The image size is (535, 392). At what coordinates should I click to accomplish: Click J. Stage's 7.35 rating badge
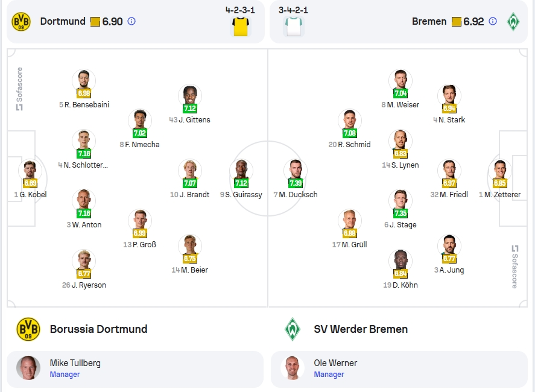pos(400,213)
